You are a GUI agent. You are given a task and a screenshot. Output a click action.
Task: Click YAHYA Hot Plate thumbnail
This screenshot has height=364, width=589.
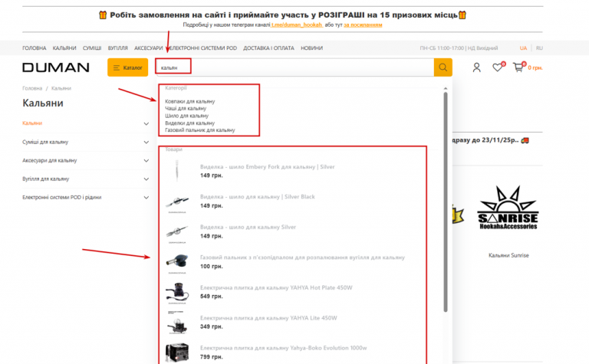point(177,293)
